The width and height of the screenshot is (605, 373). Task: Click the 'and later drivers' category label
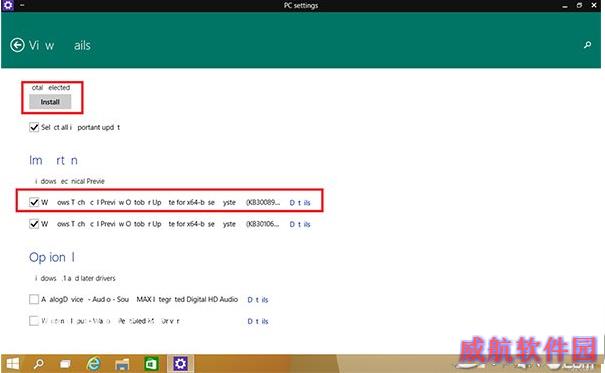75,278
